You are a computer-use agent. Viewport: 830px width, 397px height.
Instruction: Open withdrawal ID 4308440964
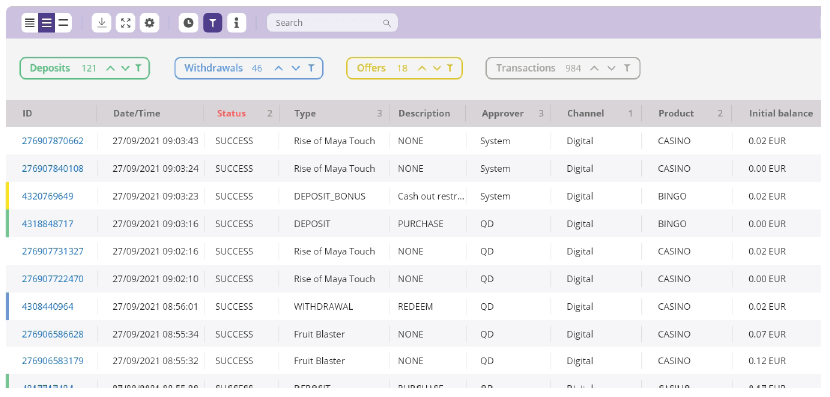click(x=48, y=306)
